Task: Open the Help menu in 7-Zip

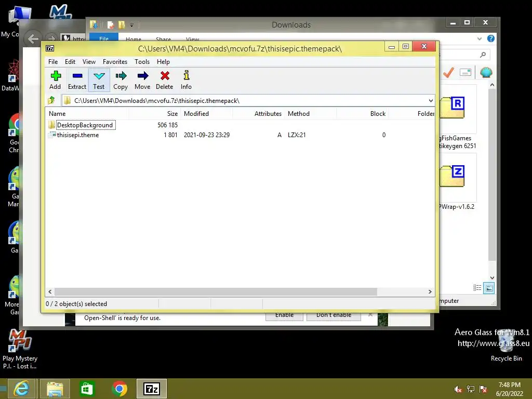Action: coord(163,62)
